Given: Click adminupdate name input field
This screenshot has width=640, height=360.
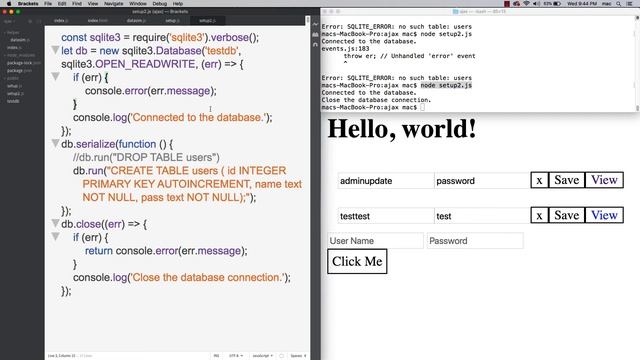Looking at the screenshot, I should click(x=386, y=181).
